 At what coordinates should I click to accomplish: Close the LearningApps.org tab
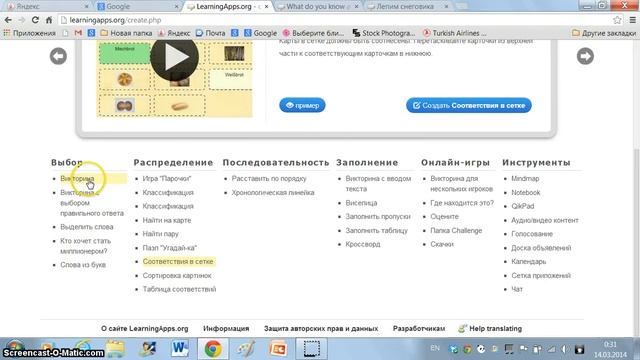[267, 7]
